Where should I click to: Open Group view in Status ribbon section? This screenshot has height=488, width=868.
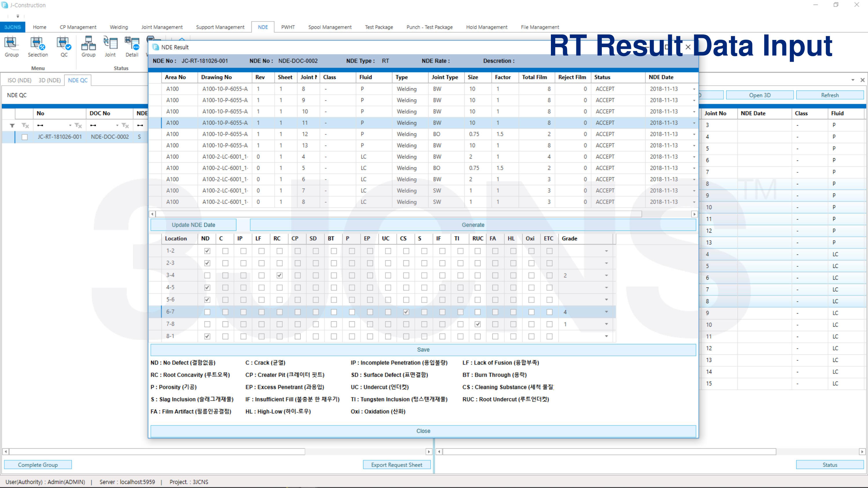point(88,47)
